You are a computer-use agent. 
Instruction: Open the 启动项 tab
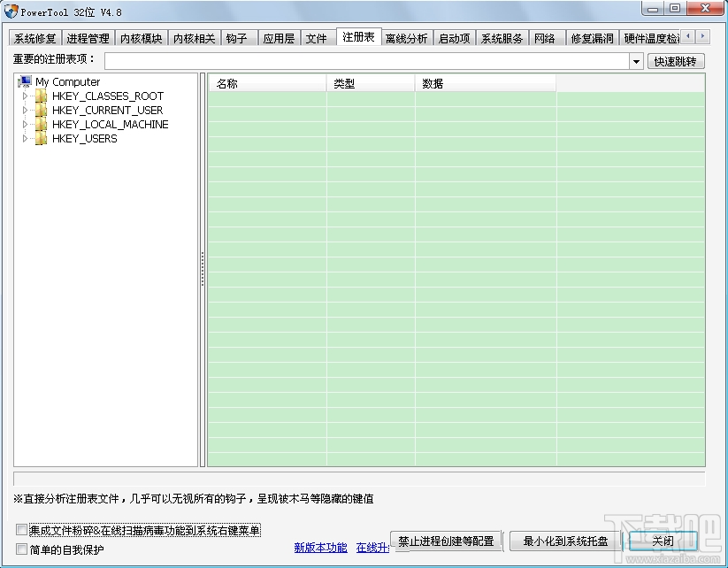tap(454, 38)
